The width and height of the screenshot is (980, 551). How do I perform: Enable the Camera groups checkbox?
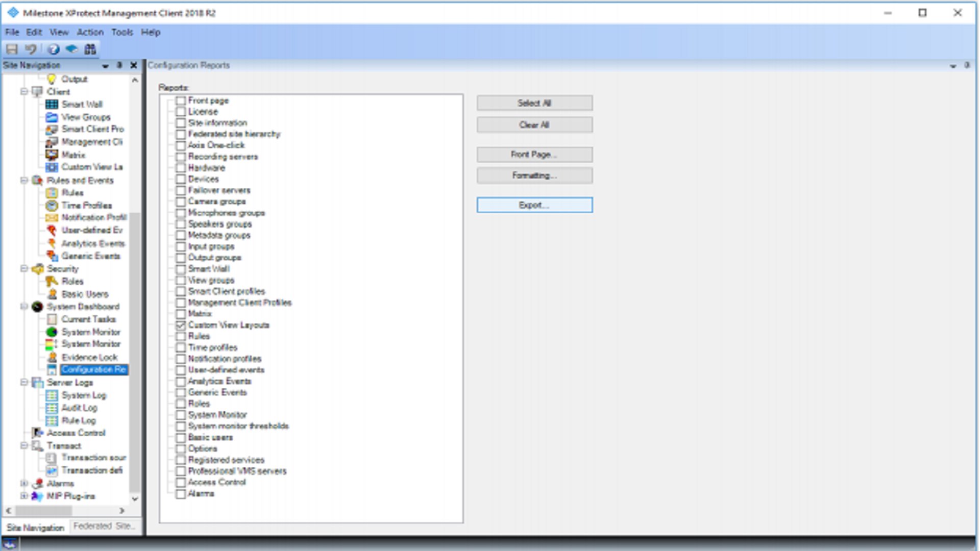tap(181, 202)
